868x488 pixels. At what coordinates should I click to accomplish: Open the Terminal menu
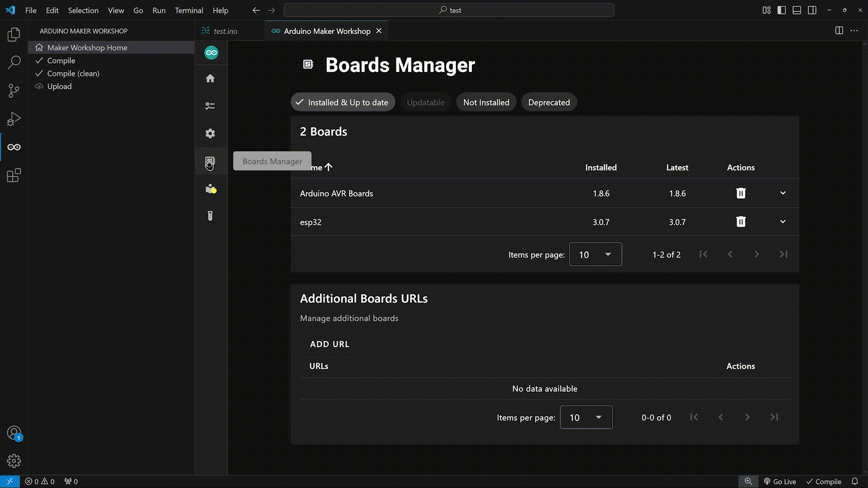[189, 10]
